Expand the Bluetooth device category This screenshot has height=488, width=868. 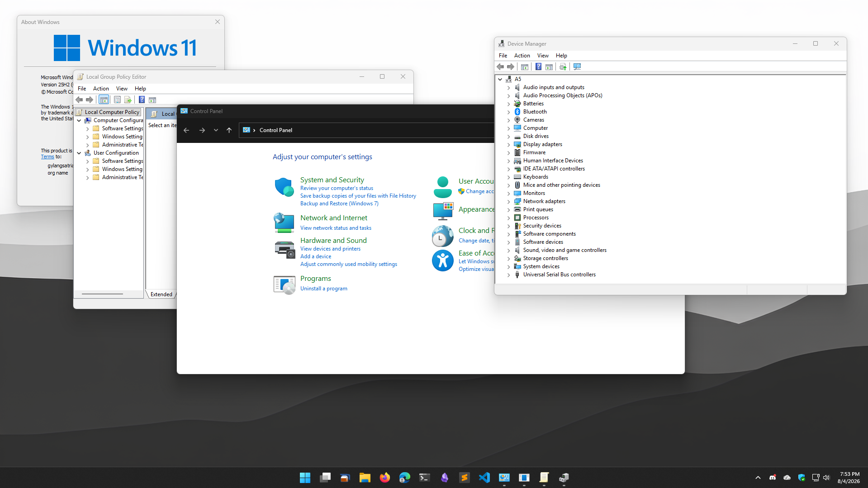[x=508, y=112]
